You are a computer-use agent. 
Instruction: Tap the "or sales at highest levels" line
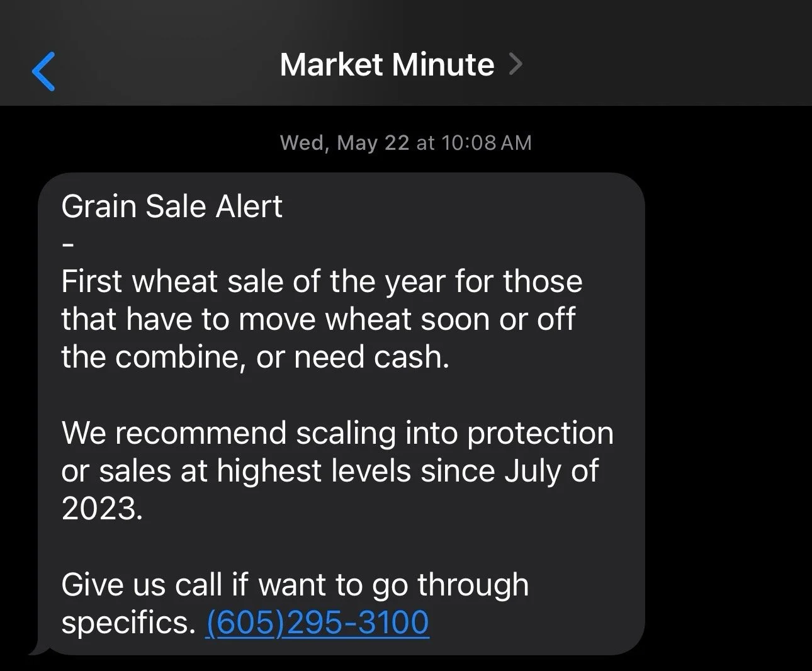click(330, 471)
